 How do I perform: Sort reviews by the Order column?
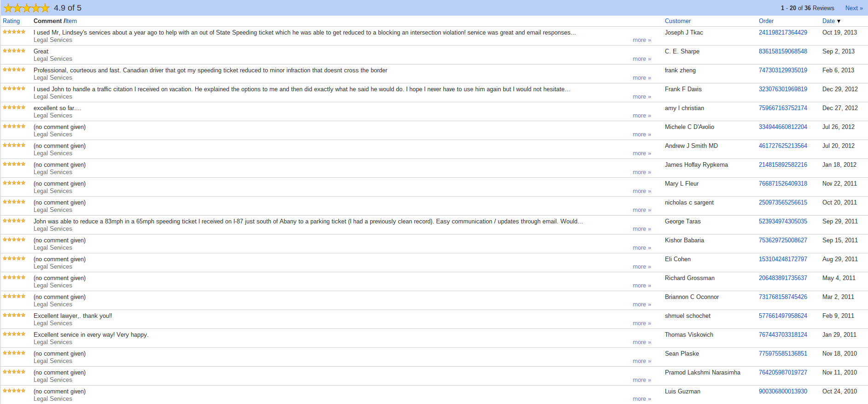(x=766, y=21)
